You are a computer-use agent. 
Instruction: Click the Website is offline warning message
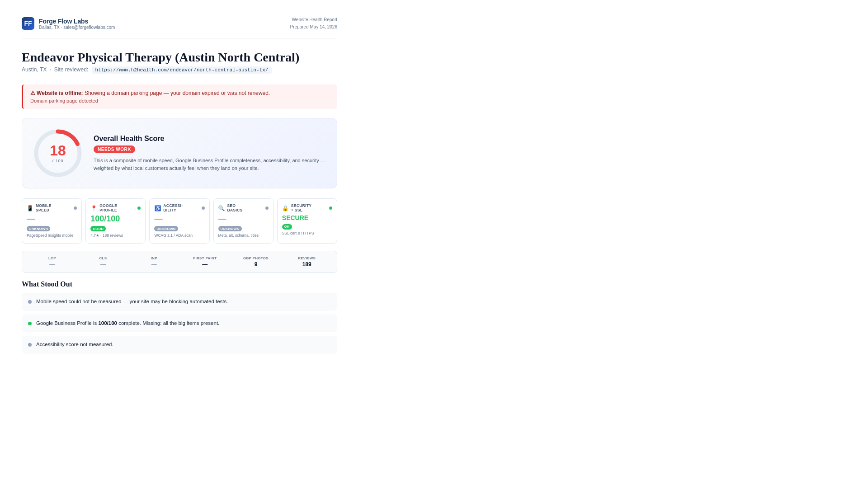coord(150,94)
